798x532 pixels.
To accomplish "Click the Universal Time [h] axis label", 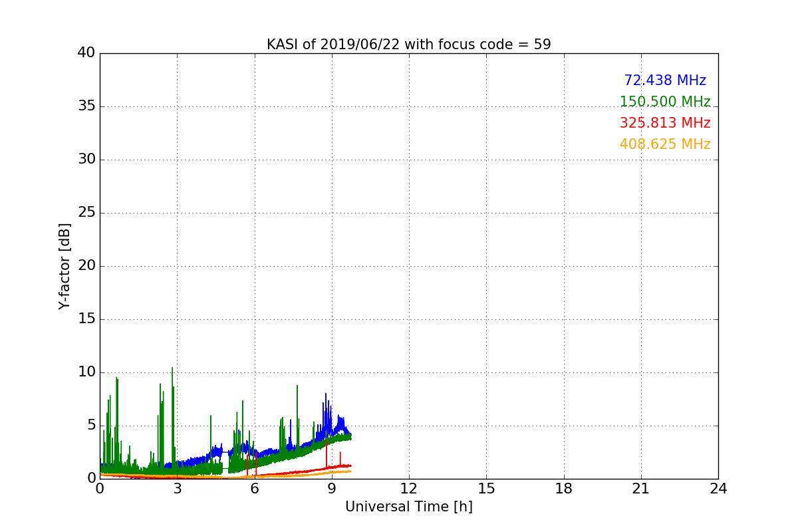I will point(409,507).
